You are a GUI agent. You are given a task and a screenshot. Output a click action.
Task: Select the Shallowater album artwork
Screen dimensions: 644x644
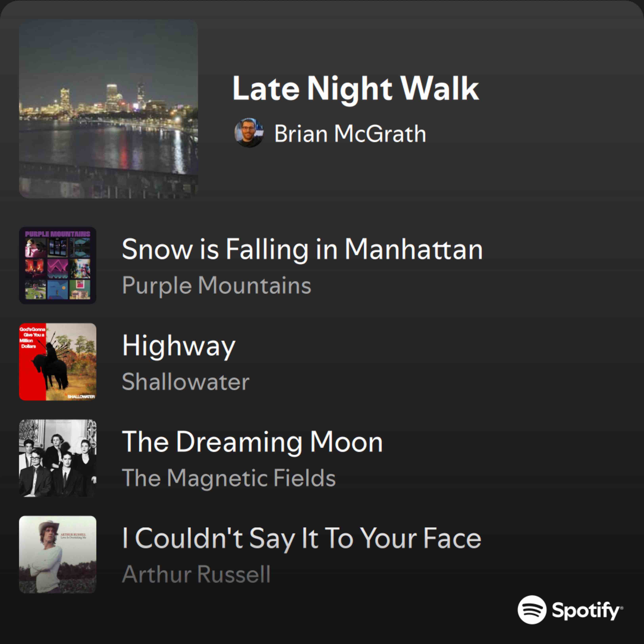click(58, 362)
